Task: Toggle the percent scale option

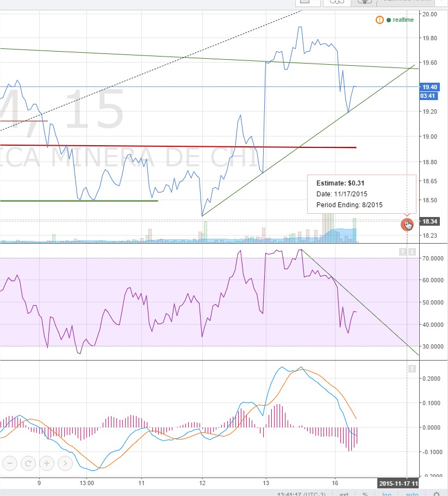Action: [365, 494]
